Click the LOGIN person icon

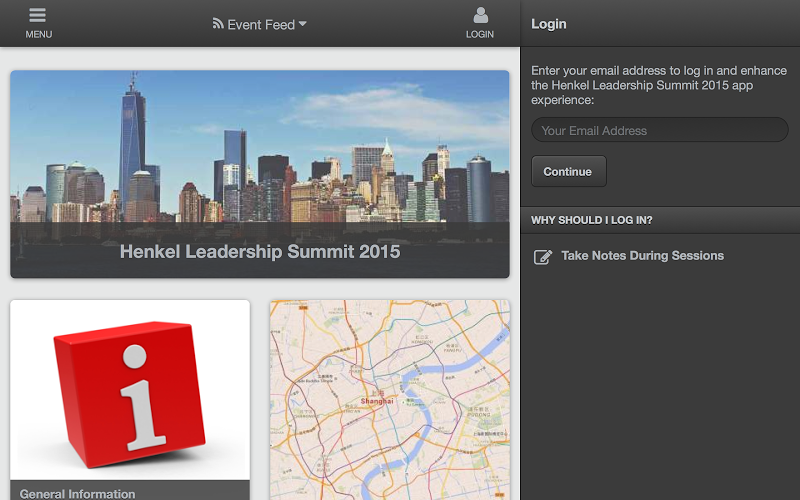click(x=480, y=15)
